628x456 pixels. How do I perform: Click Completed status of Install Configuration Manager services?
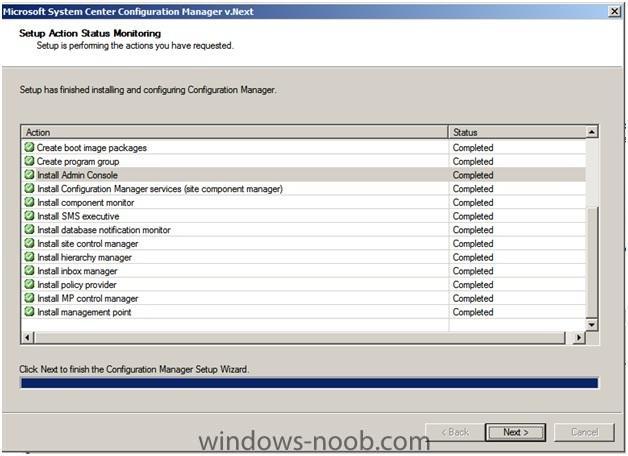click(x=473, y=189)
